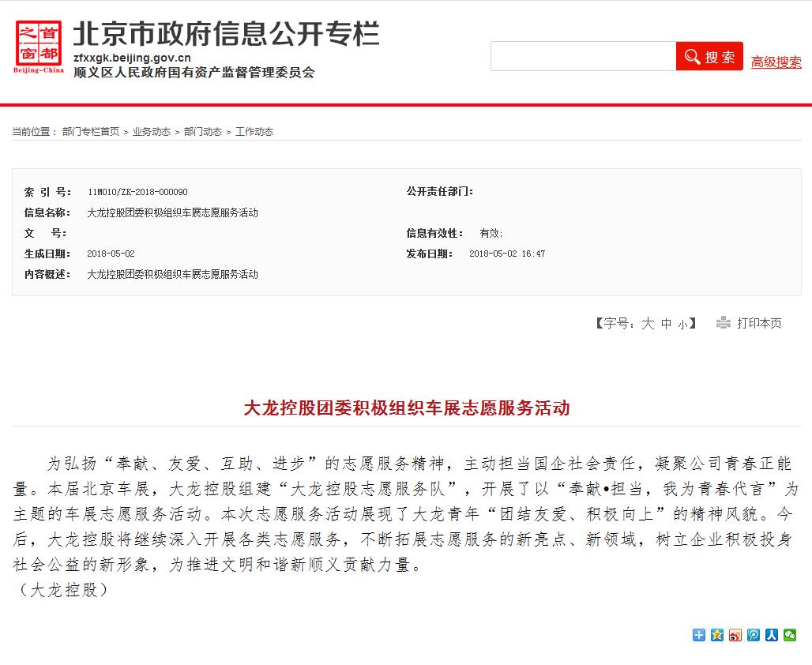This screenshot has height=665, width=812.
Task: Click the 搜索 search button
Action: [x=709, y=56]
